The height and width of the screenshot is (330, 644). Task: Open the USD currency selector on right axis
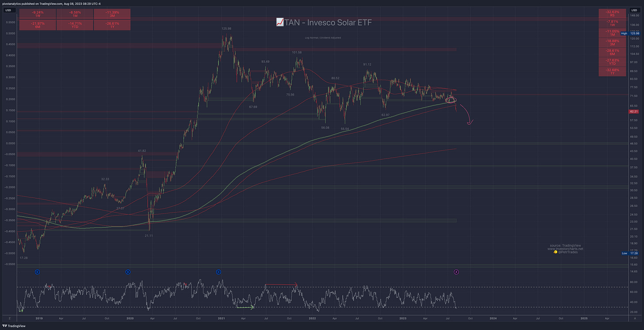[x=633, y=10]
